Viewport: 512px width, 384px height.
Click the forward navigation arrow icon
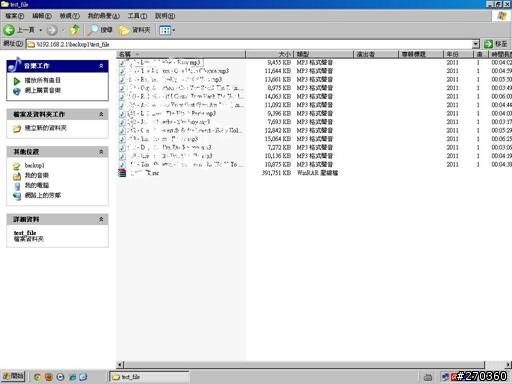point(52,30)
